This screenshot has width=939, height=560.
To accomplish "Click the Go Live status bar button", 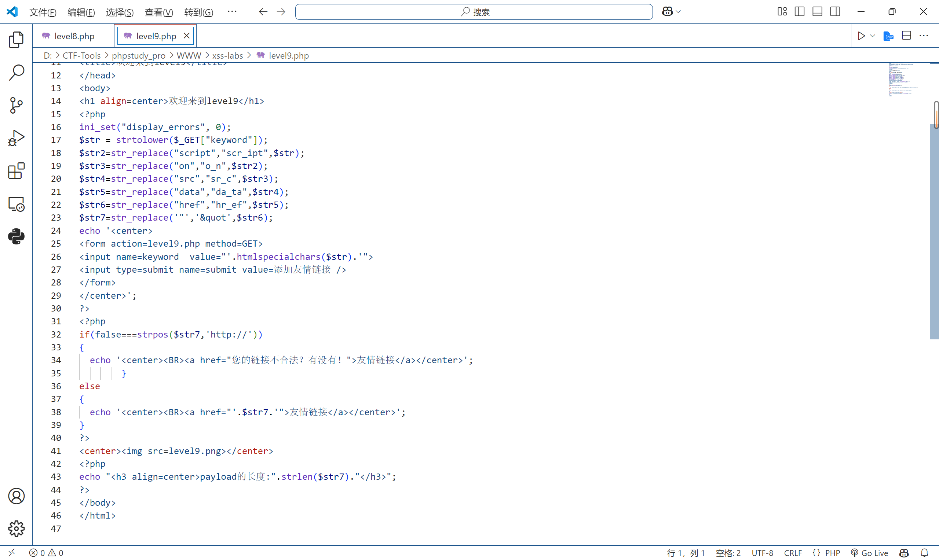I will click(870, 553).
